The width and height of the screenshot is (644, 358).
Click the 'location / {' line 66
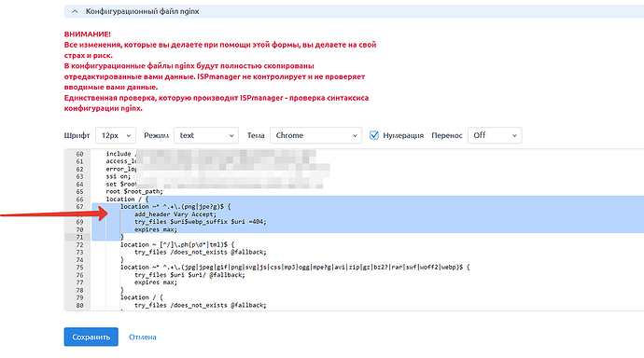tap(127, 200)
